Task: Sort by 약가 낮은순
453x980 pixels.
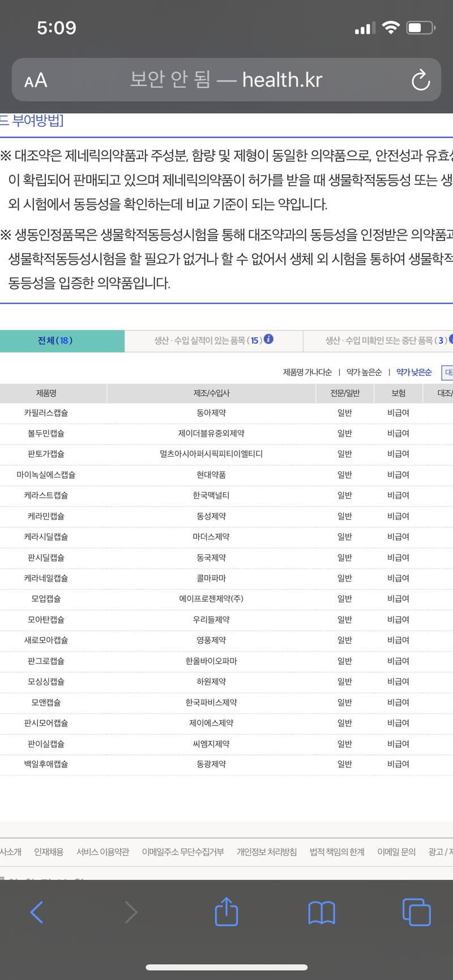Action: click(414, 372)
